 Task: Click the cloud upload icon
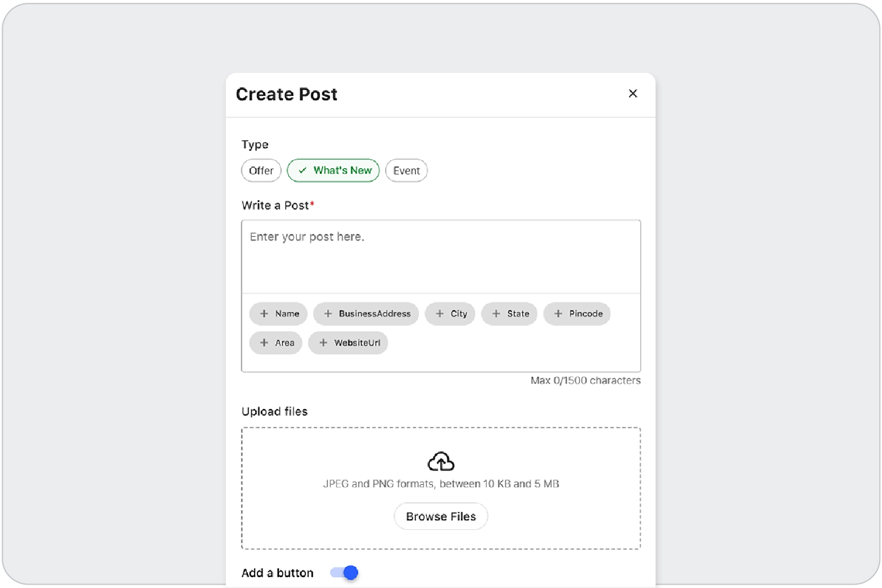pos(440,462)
